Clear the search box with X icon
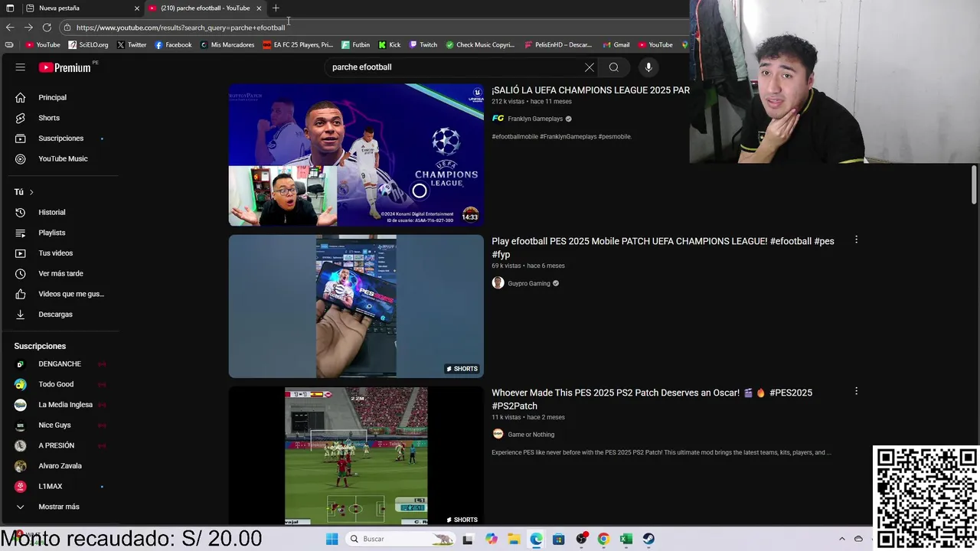The image size is (980, 551). pos(590,67)
